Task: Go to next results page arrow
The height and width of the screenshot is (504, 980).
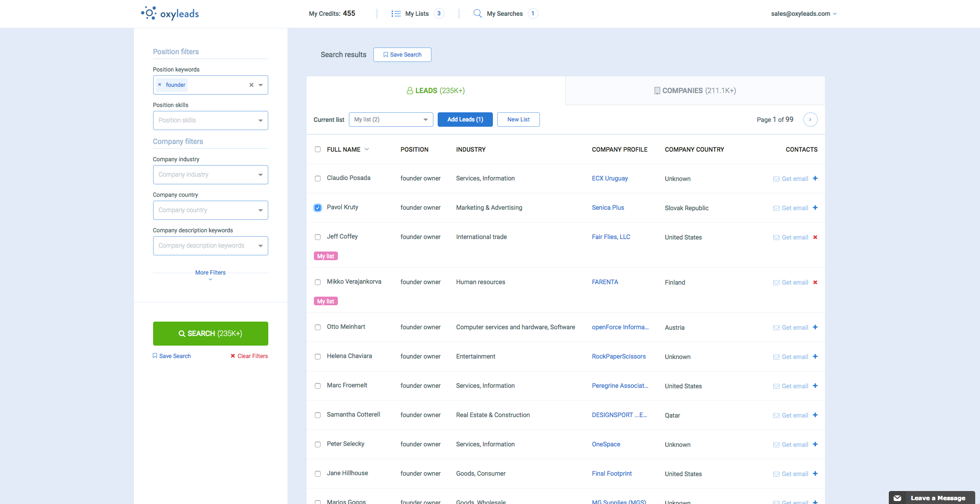Action: [810, 120]
